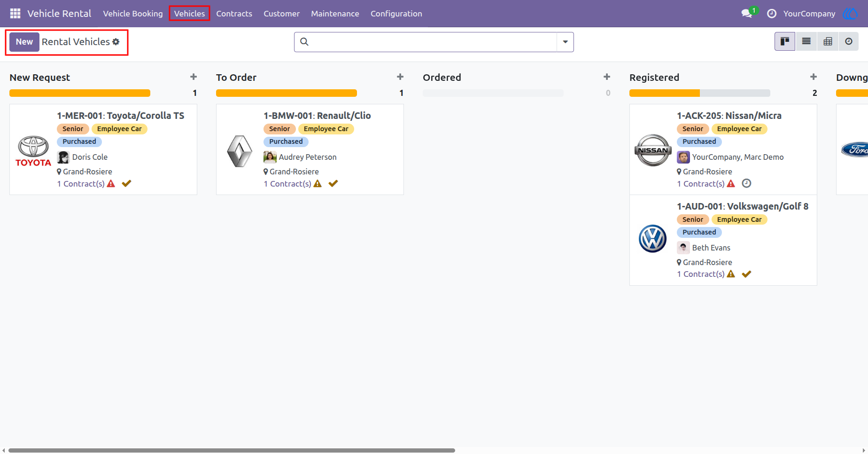Expand the search options dropdown
The height and width of the screenshot is (454, 868).
(x=565, y=42)
